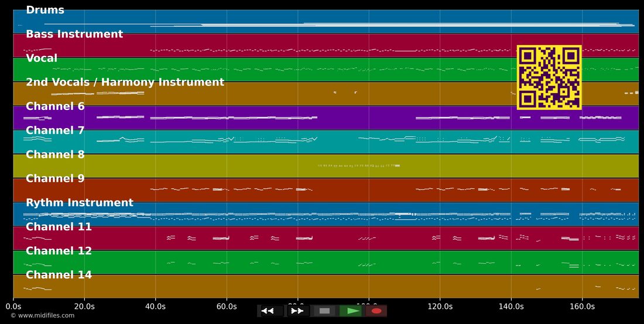This screenshot has height=324, width=644.
Task: Select the Drums track label
Action: [x=44, y=11]
